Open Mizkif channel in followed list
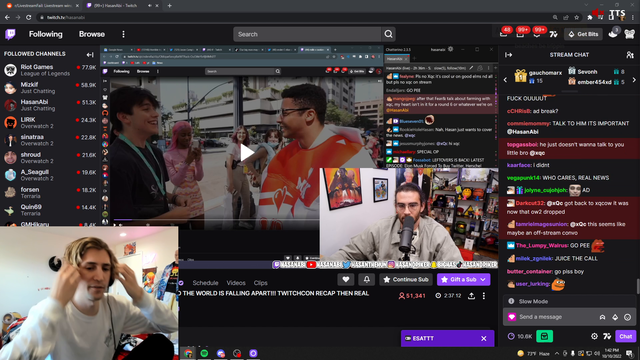 [50, 88]
